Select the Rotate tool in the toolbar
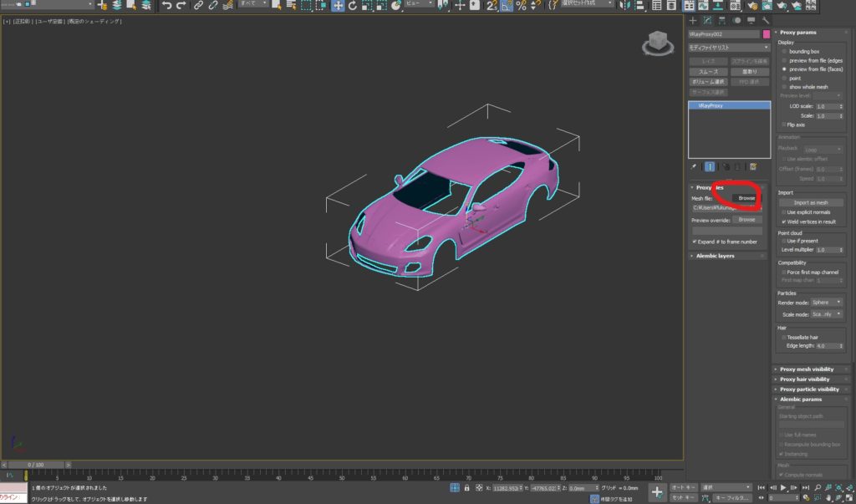 [x=353, y=6]
